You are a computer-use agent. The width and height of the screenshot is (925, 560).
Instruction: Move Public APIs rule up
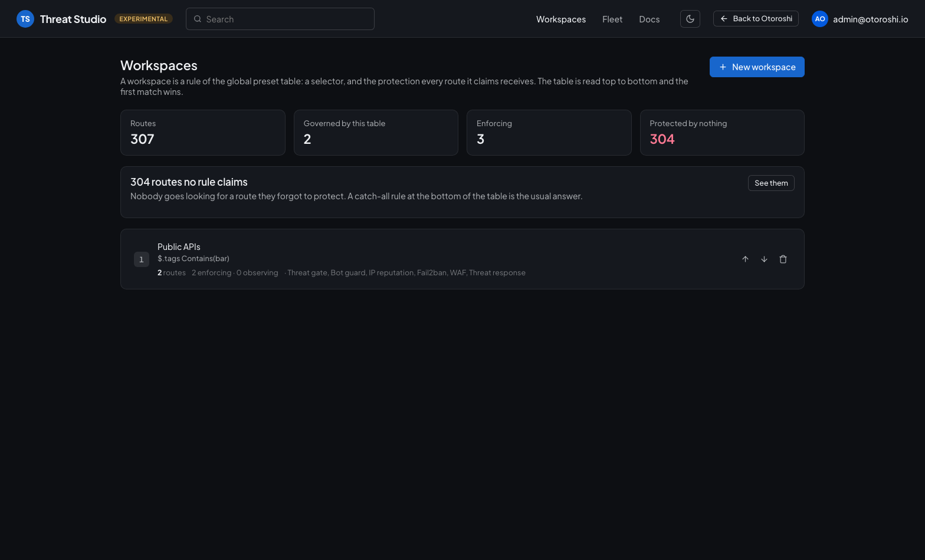pyautogui.click(x=745, y=259)
